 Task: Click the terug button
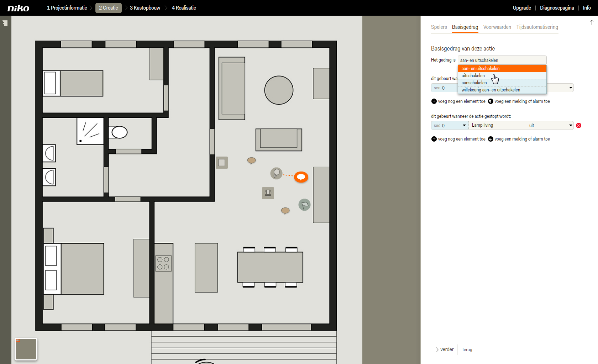point(467,350)
